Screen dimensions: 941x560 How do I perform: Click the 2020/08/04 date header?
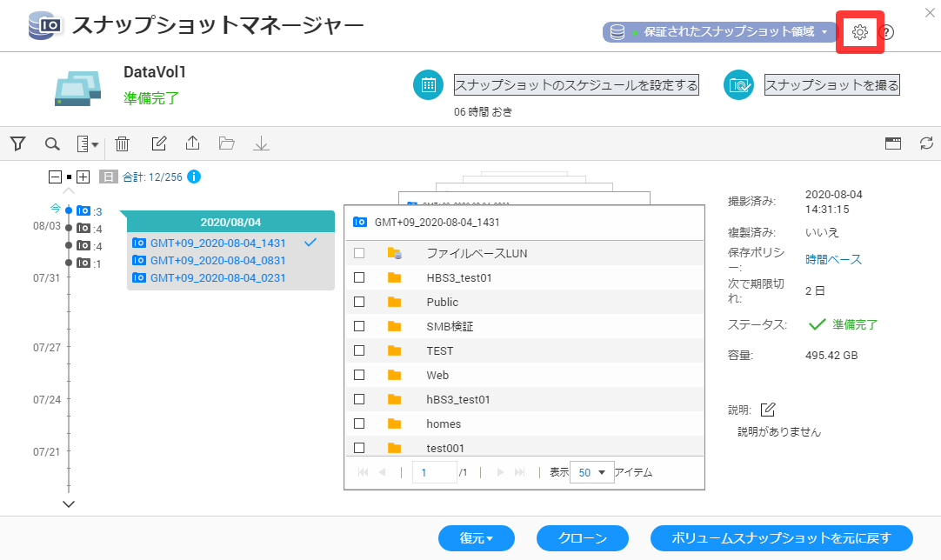[230, 222]
